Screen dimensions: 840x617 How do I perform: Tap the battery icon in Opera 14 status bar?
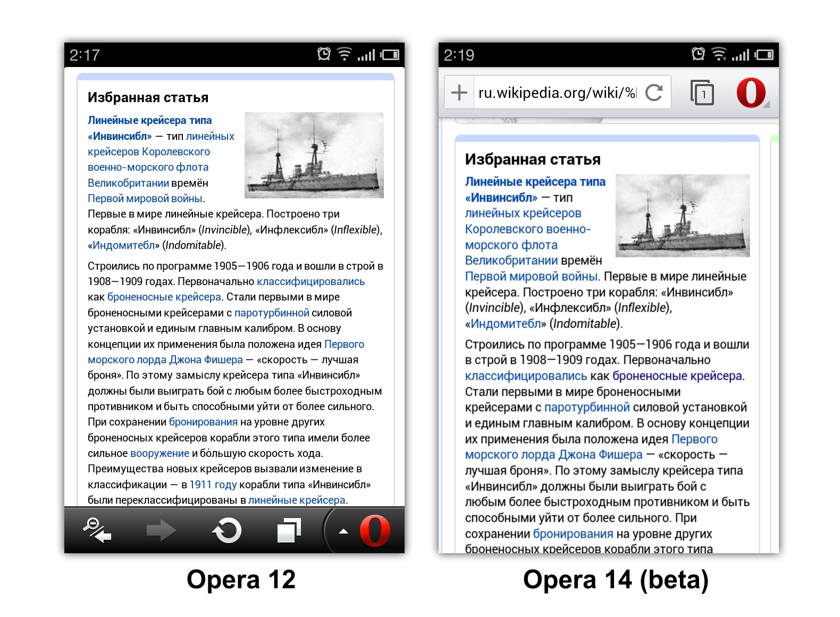tap(764, 54)
